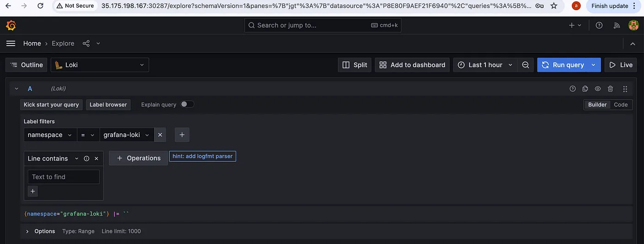This screenshot has height=244, width=644.
Task: Open the grafana-loki value dropdown
Action: 127,135
